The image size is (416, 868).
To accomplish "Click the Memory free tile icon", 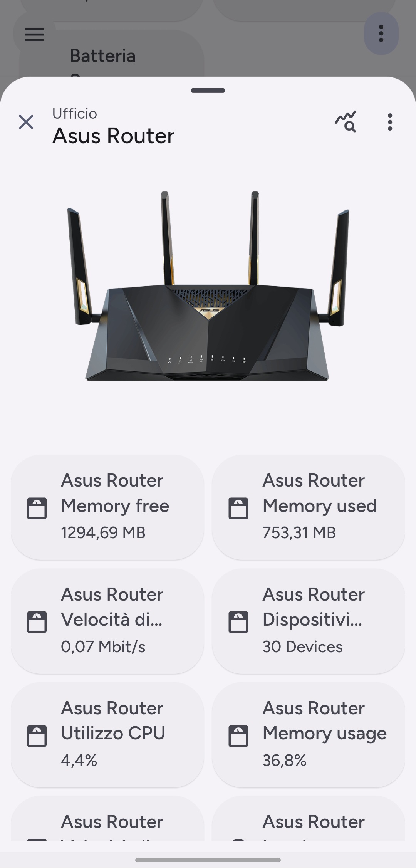I will 37,508.
